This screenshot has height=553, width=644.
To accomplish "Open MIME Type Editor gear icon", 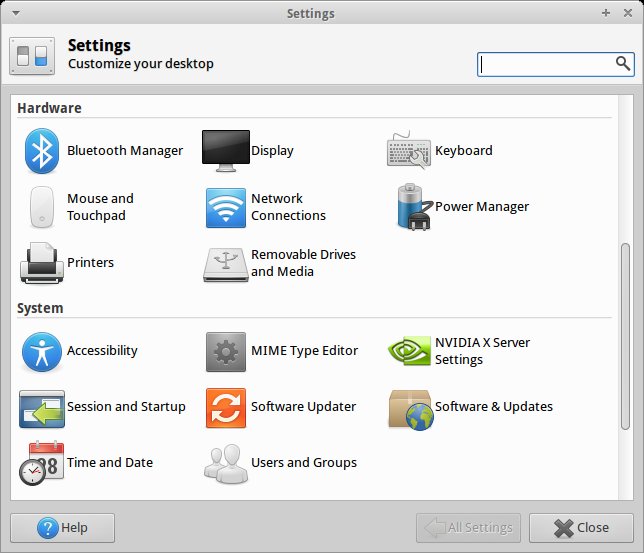I will pyautogui.click(x=225, y=352).
